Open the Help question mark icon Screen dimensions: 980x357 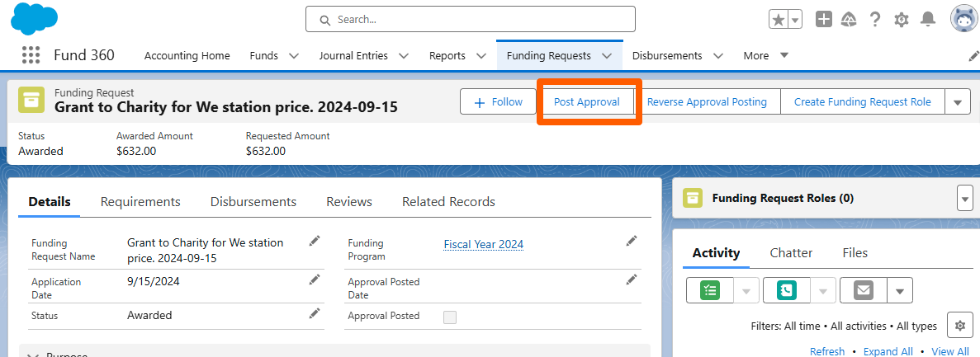pyautogui.click(x=875, y=19)
